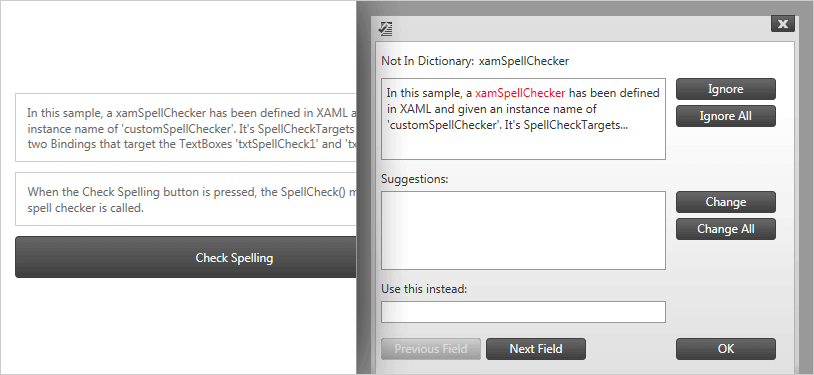Click the 'Suggestions:' label
Screen dimensions: 814x375
[415, 180]
